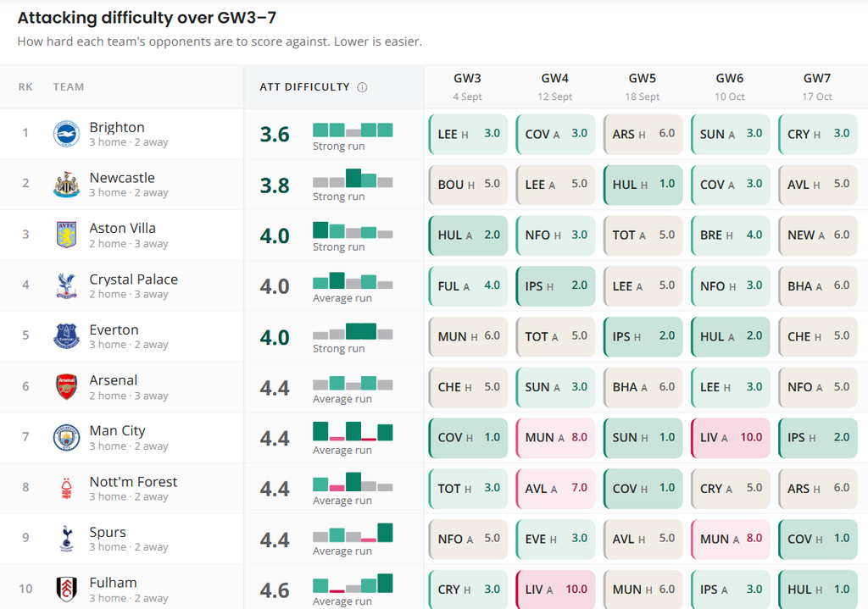868x609 pixels.
Task: Click the Man City club crest
Action: click(x=66, y=438)
